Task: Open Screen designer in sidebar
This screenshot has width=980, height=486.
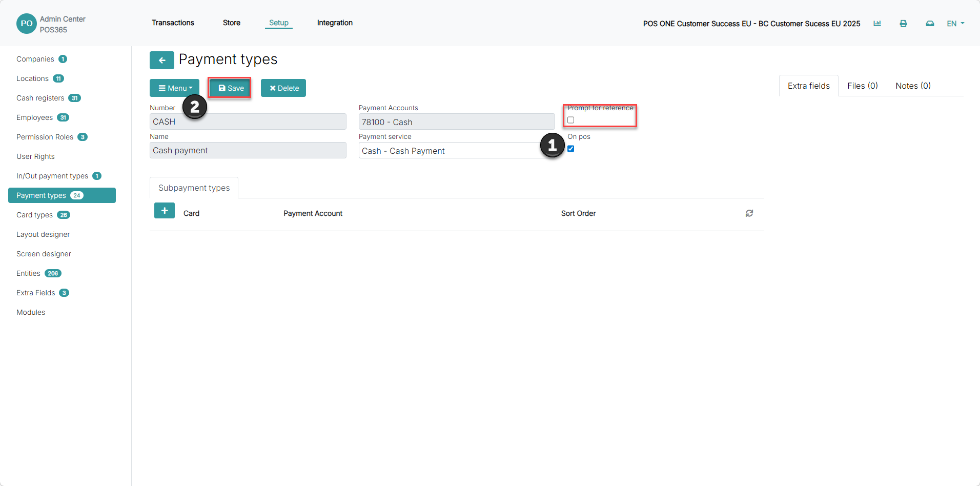Action: tap(44, 254)
